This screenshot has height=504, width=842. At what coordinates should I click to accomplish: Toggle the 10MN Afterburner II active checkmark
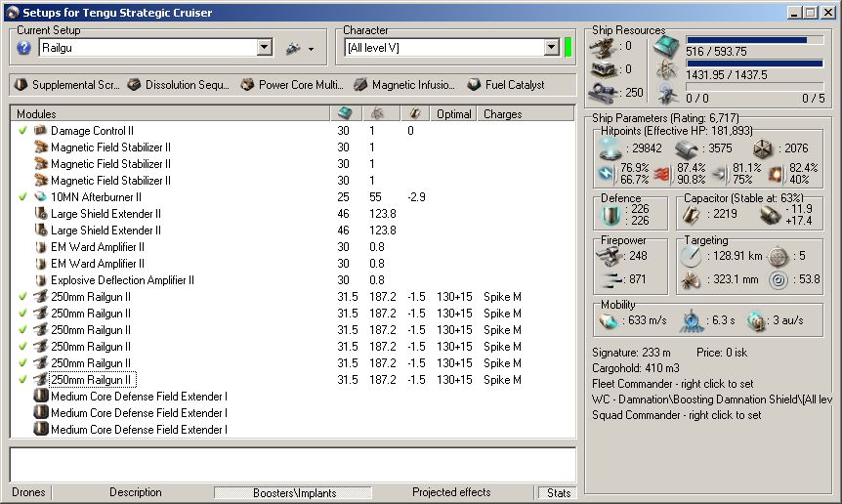click(x=22, y=197)
